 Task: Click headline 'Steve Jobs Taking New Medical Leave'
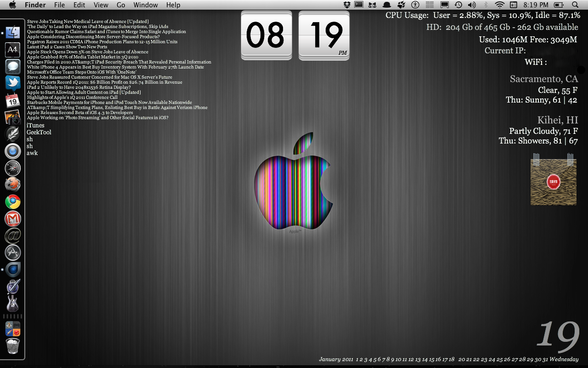88,22
